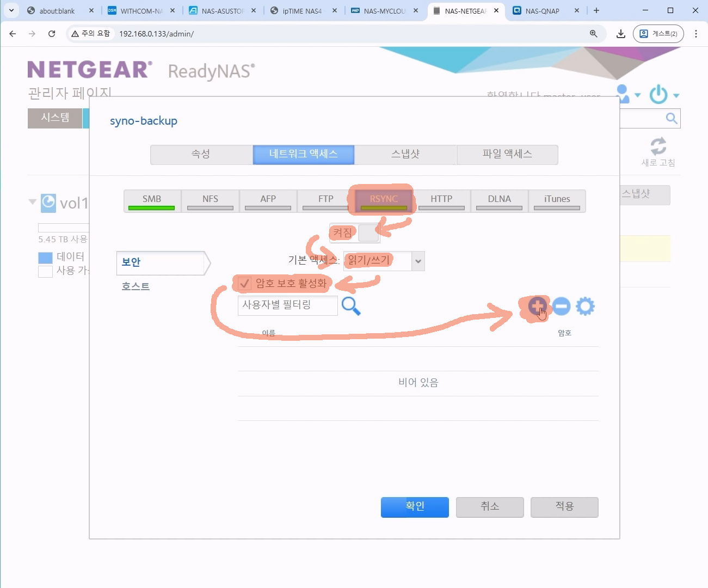Click the refresh arrows icon
This screenshot has height=588, width=708.
[x=658, y=146]
